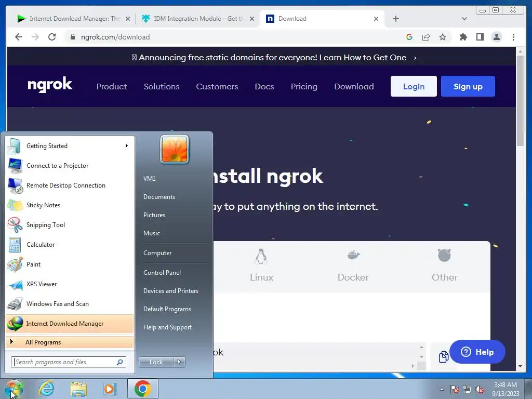This screenshot has width=532, height=399.
Task: Click the ngrok Login button
Action: 414,86
